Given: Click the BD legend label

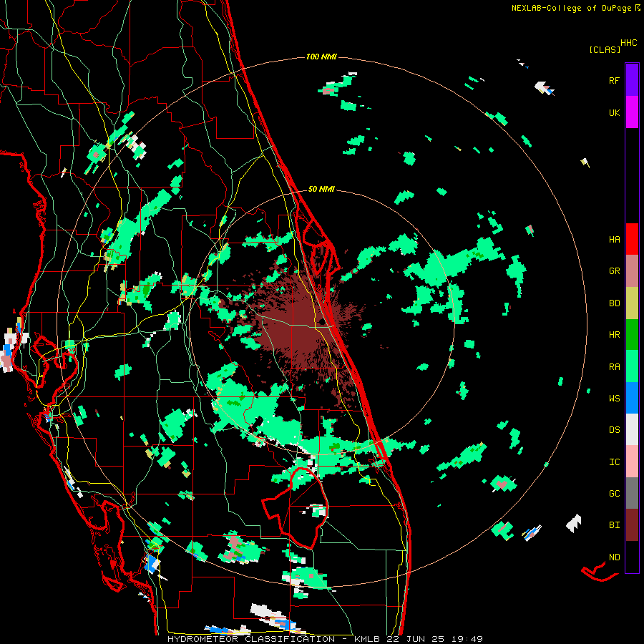Looking at the screenshot, I should pos(614,303).
